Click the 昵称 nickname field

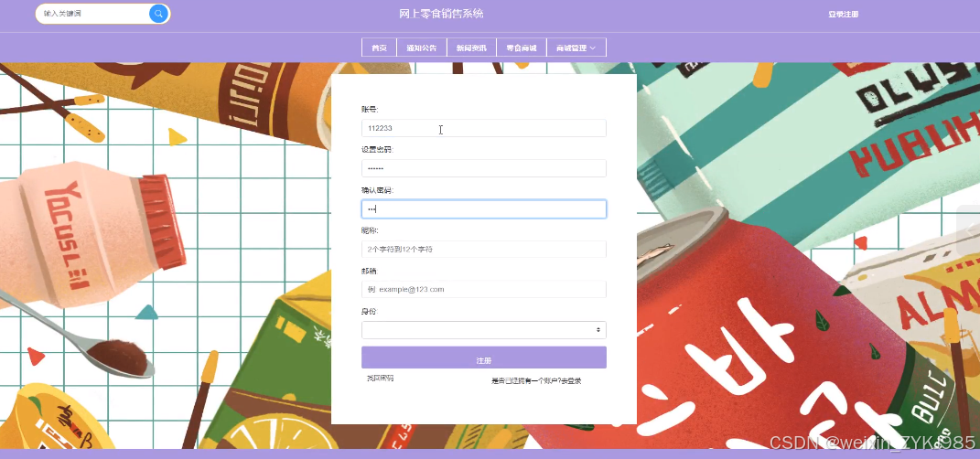click(484, 250)
